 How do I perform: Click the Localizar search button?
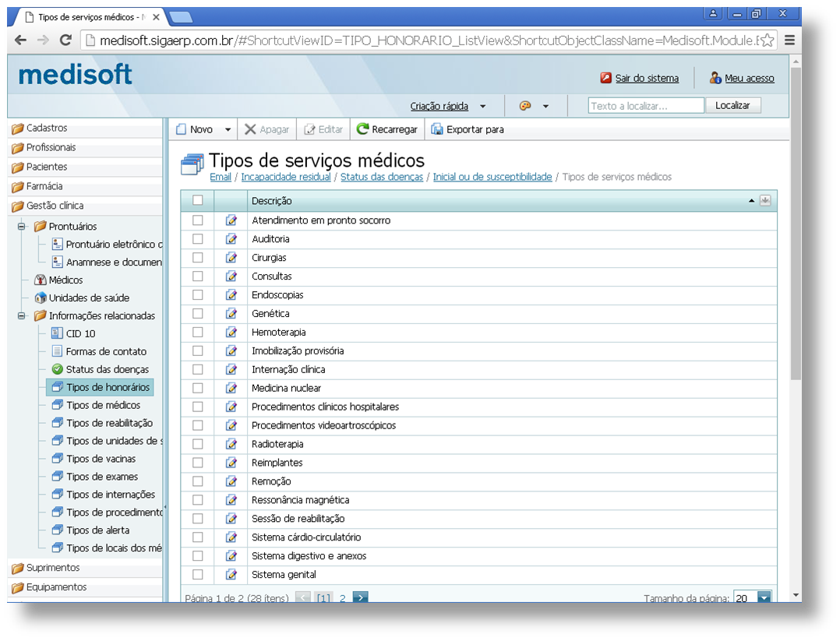[x=732, y=105]
